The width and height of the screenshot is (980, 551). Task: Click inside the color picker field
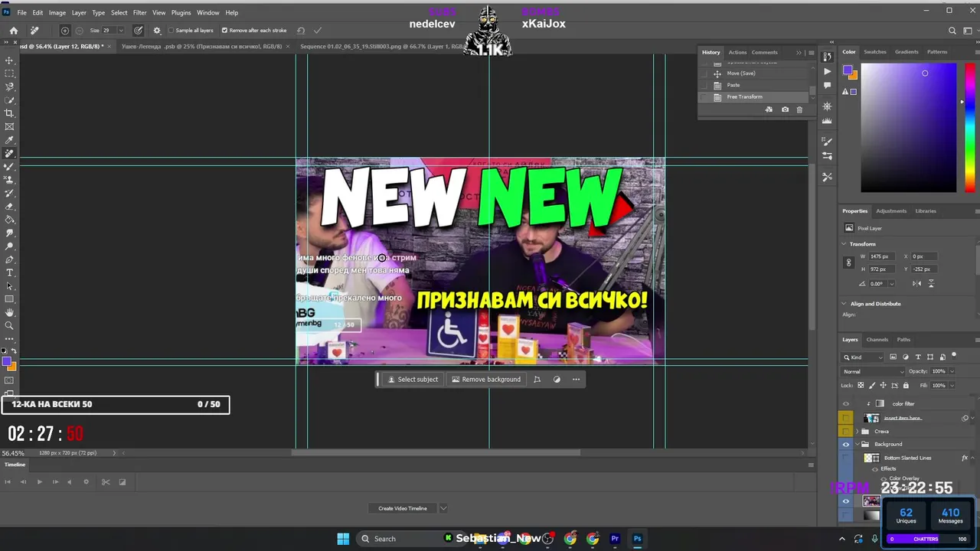(908, 128)
